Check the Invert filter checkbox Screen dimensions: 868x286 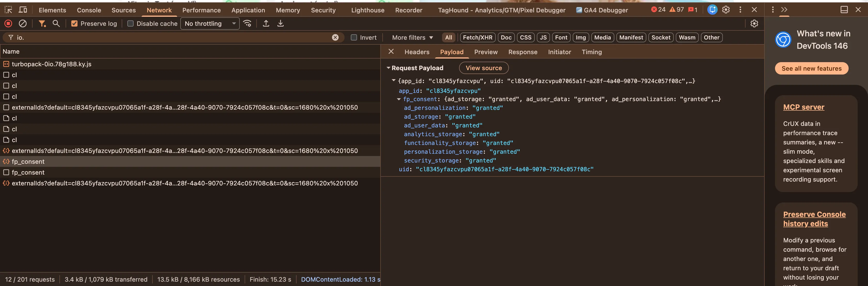(x=354, y=37)
